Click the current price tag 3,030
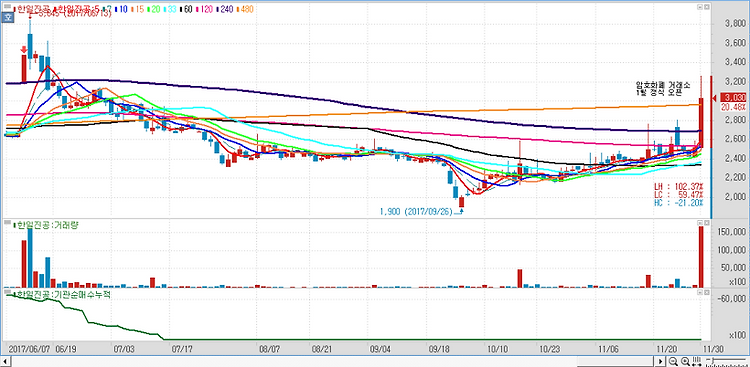Viewport: 750px width, 367px height. (732, 98)
